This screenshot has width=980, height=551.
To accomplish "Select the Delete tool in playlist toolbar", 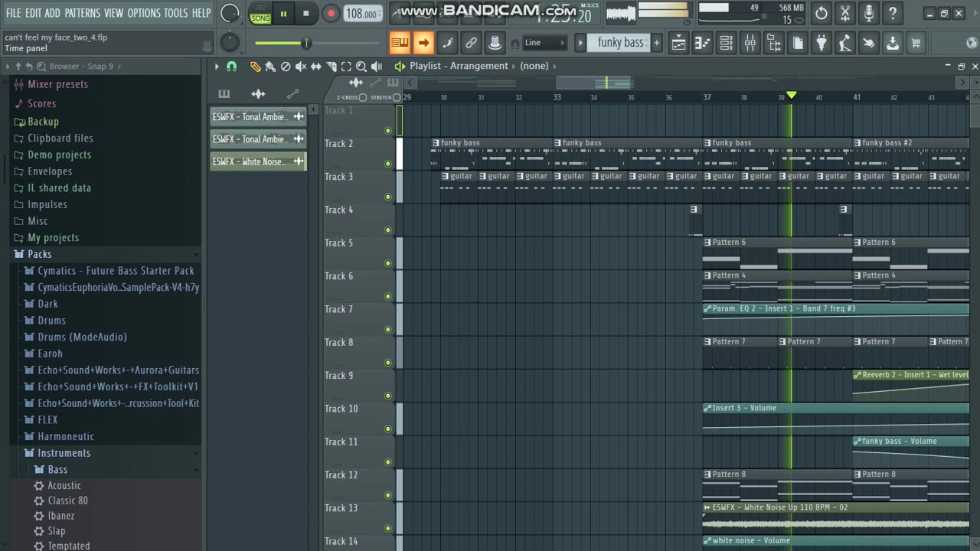I will (x=286, y=67).
